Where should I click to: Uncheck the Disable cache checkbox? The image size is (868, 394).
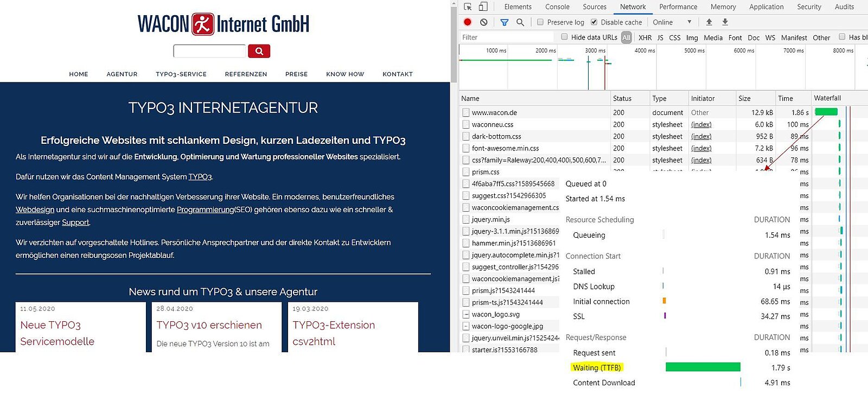coord(594,22)
